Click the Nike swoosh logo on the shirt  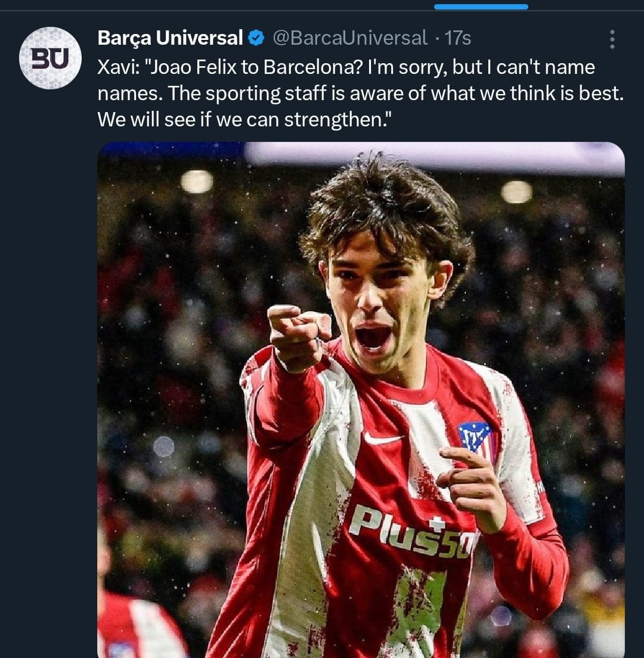(382, 438)
